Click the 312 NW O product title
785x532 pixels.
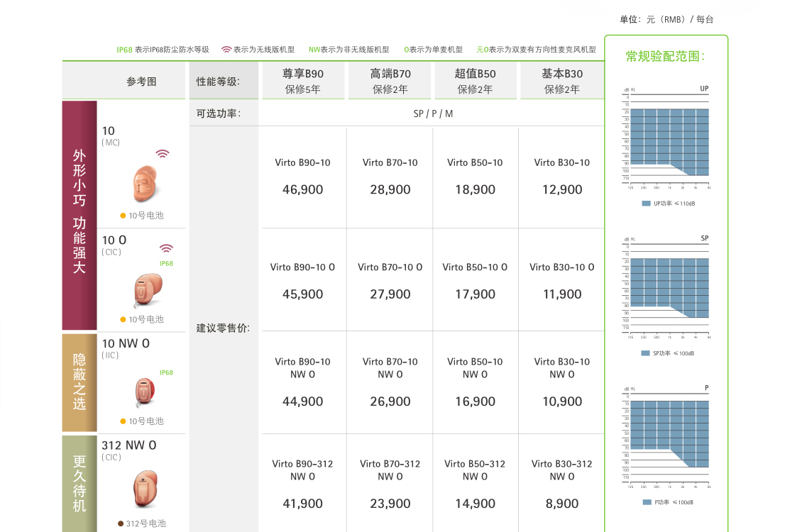tap(129, 445)
